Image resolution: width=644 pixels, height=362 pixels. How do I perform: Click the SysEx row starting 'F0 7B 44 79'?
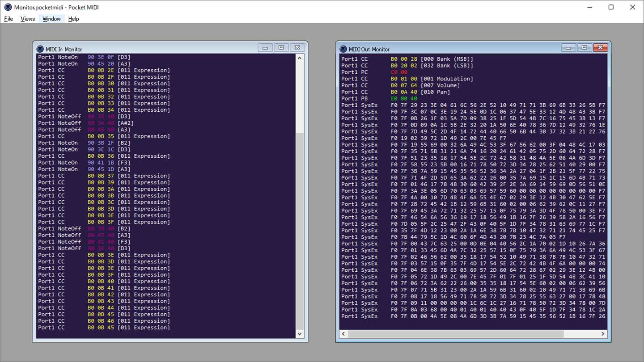click(x=454, y=237)
